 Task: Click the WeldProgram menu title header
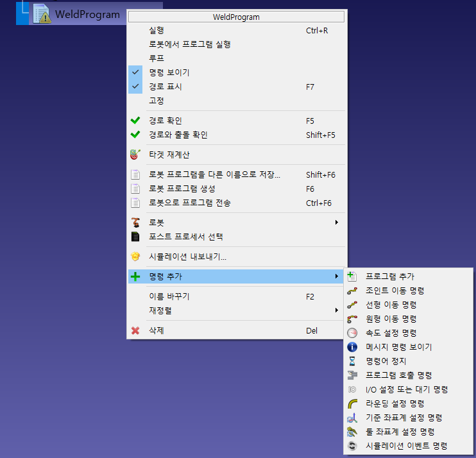[x=236, y=17]
